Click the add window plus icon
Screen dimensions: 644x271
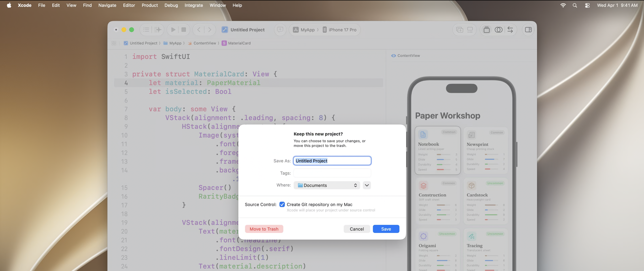tap(459, 30)
